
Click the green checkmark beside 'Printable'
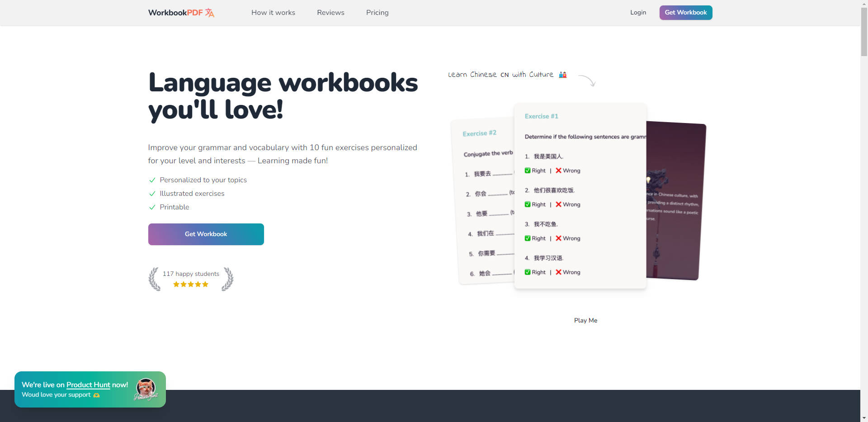click(152, 207)
